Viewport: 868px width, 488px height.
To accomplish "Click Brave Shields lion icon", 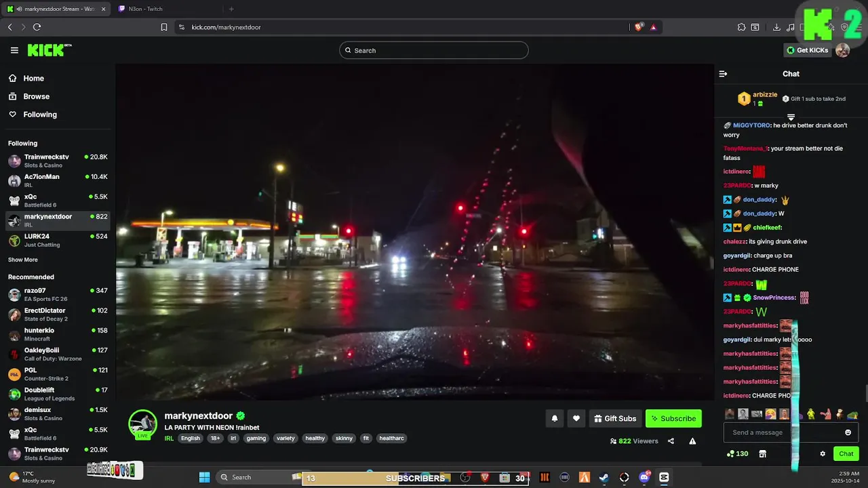I will tap(638, 27).
